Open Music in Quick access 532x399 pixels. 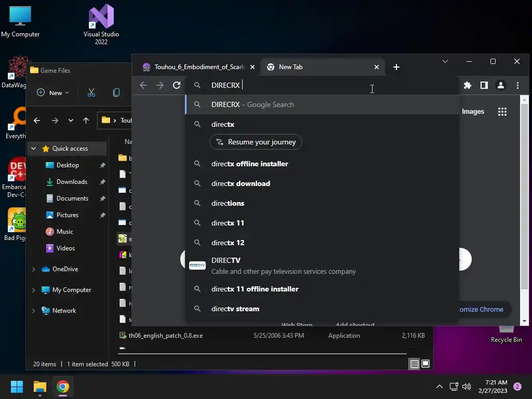click(64, 232)
